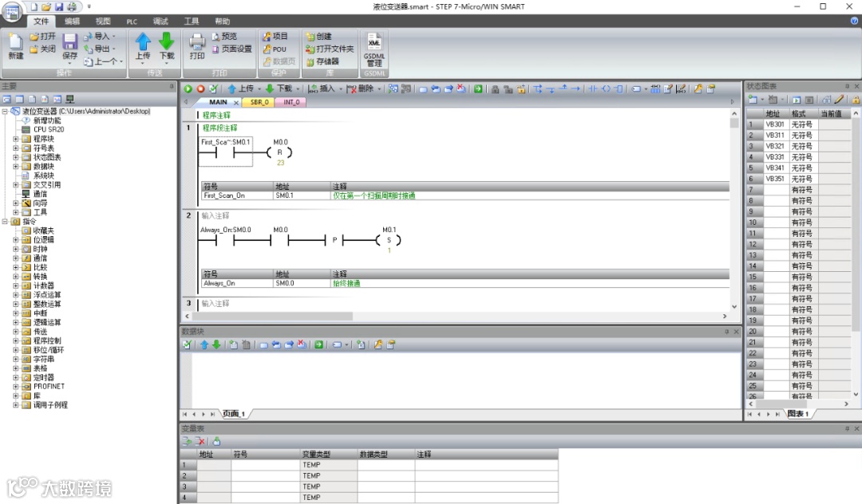Click the 存储器 library button
Screen dimensions: 862x504
click(x=322, y=61)
